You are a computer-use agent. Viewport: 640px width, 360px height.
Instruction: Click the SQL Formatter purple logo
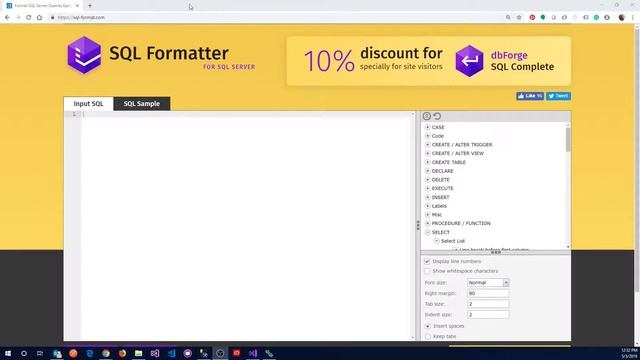pos(84,55)
